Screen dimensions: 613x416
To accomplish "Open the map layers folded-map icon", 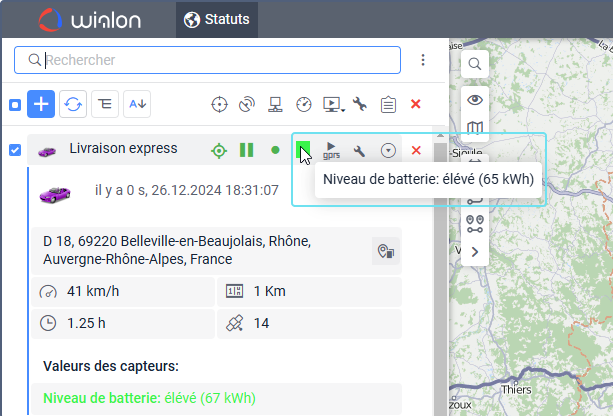I will coord(475,127).
